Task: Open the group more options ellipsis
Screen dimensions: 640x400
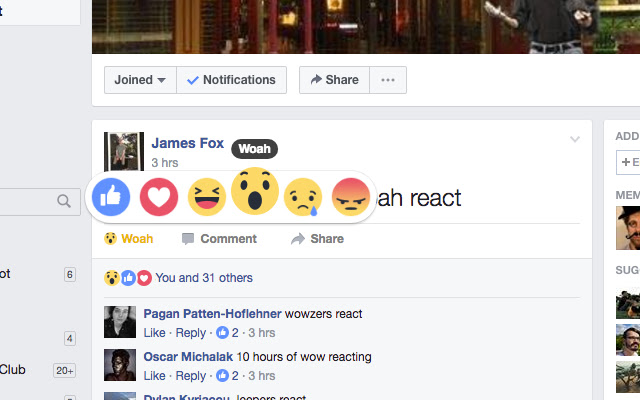Action: 388,80
